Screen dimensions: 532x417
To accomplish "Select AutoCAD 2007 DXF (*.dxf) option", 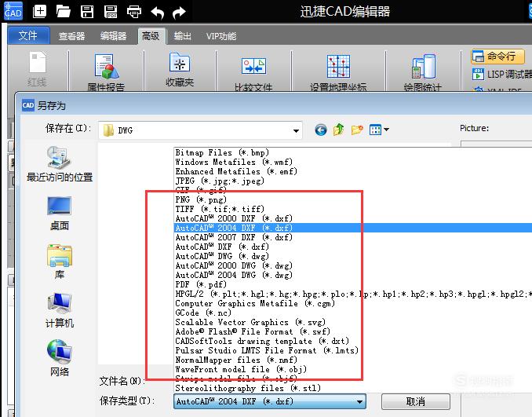I will coord(234,237).
